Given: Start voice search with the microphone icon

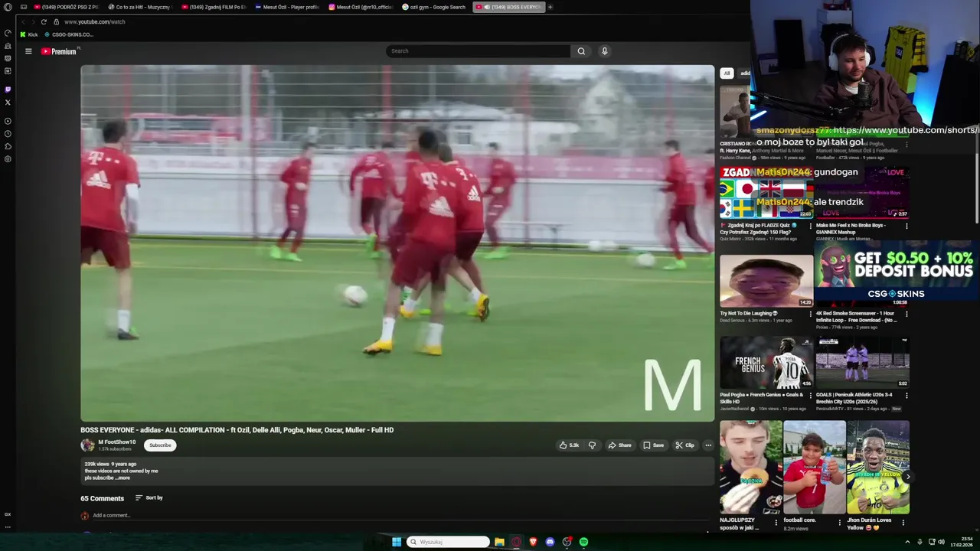Looking at the screenshot, I should tap(604, 51).
